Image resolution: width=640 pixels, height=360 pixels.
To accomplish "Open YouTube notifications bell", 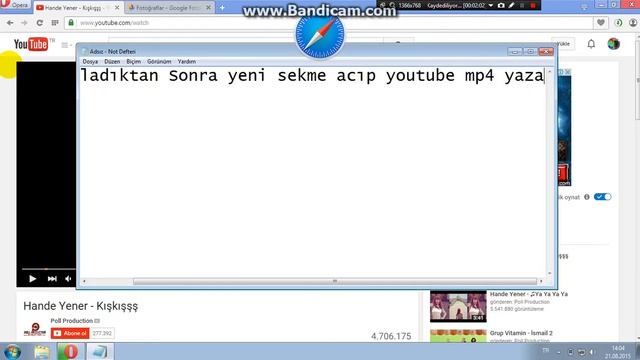I will coord(591,44).
